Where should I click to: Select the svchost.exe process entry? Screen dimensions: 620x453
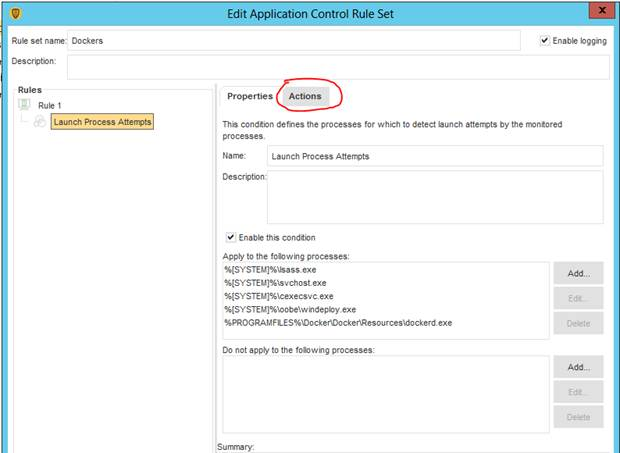click(276, 283)
